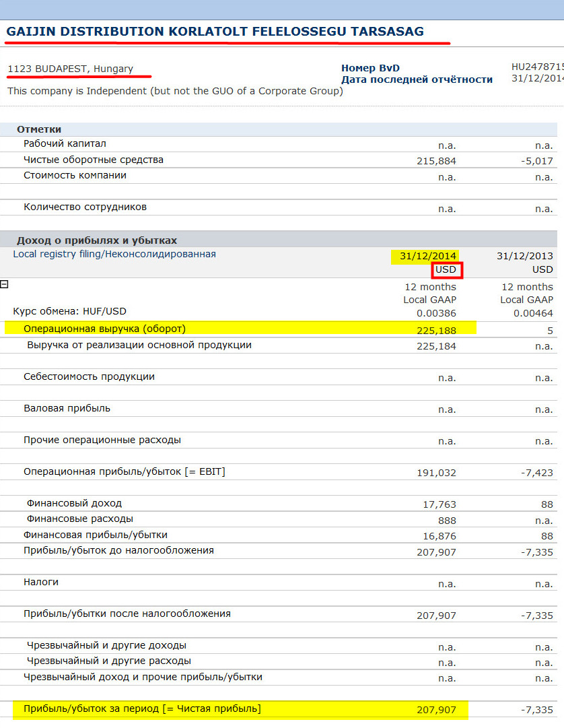
Task: Click the Прибыль/убыток за период label
Action: tap(143, 708)
